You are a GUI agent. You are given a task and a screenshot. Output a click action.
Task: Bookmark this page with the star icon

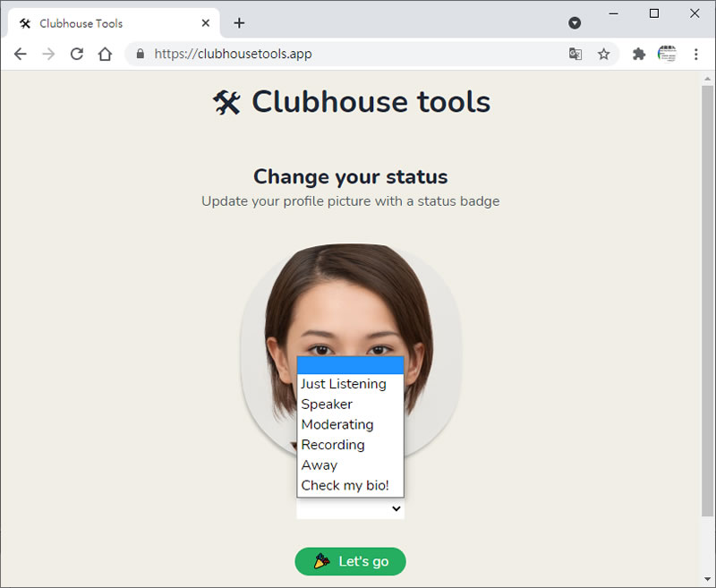click(x=604, y=54)
